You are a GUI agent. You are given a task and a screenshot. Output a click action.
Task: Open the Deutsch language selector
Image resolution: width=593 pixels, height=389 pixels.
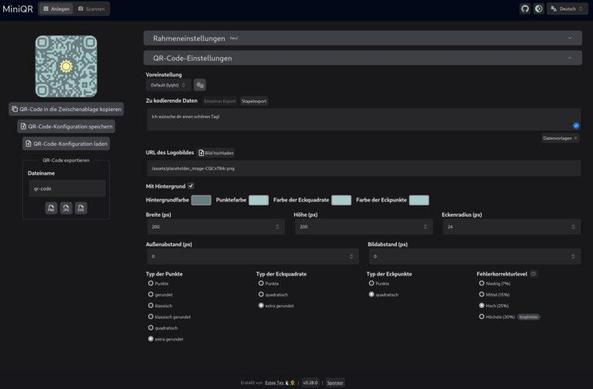[x=567, y=9]
